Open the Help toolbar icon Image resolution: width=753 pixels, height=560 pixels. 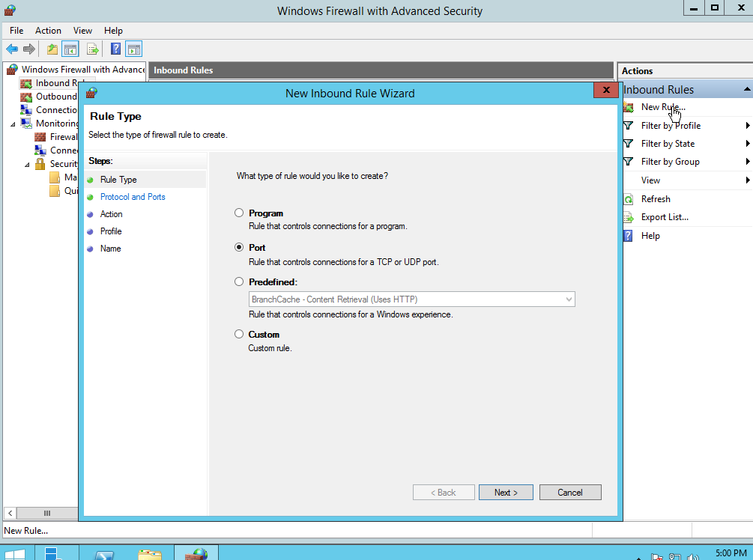[x=115, y=49]
